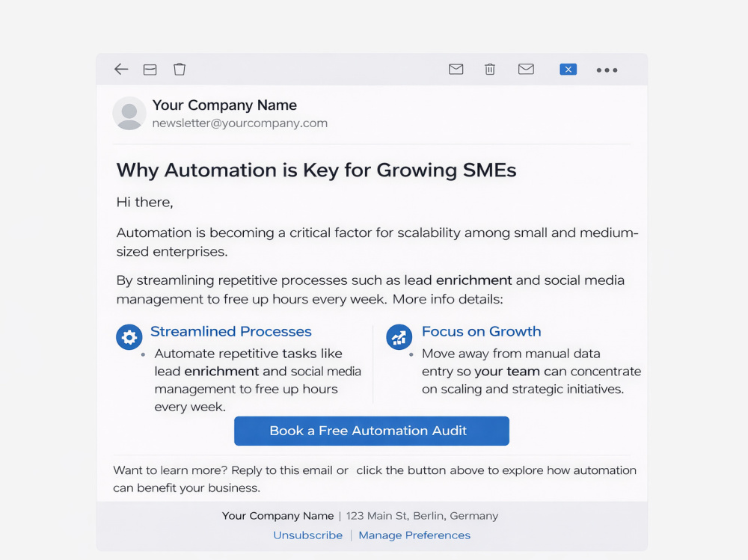Screen dimensions: 748x560
Task: Click the Focus on Growth heading
Action: coord(481,331)
